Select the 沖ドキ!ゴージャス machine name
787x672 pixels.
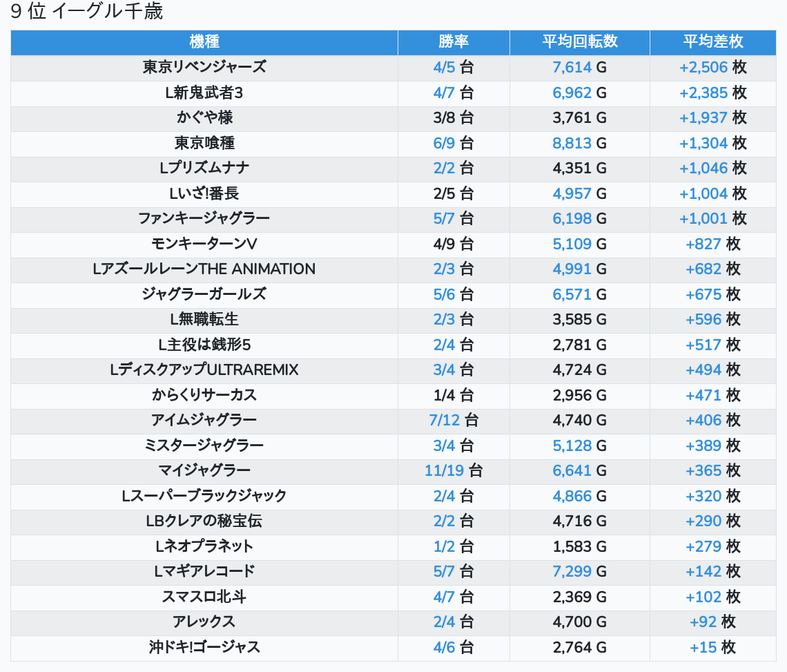[204, 648]
